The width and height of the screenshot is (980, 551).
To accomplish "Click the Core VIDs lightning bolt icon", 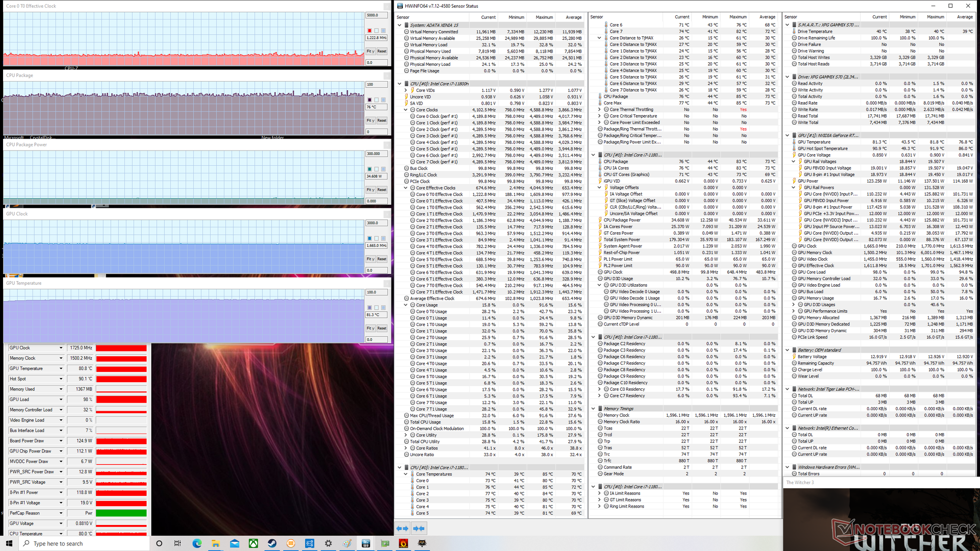I will coord(412,90).
